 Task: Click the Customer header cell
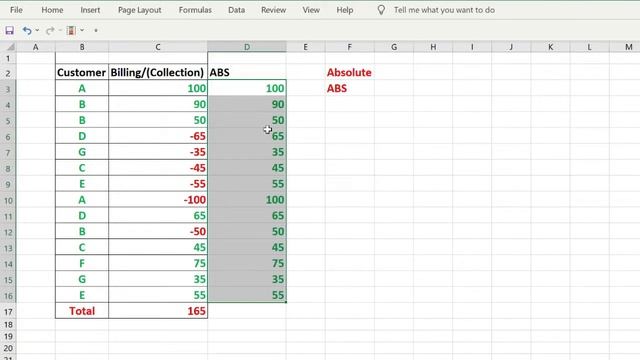(x=82, y=72)
